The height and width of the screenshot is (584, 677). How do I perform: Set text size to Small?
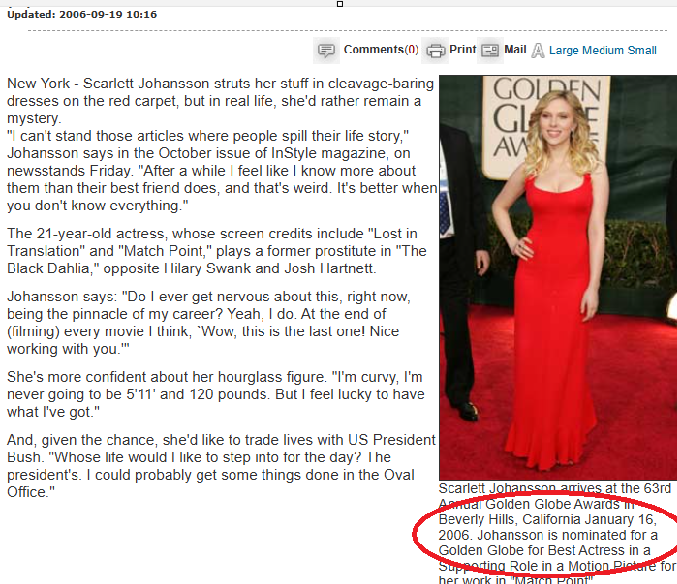(x=641, y=50)
